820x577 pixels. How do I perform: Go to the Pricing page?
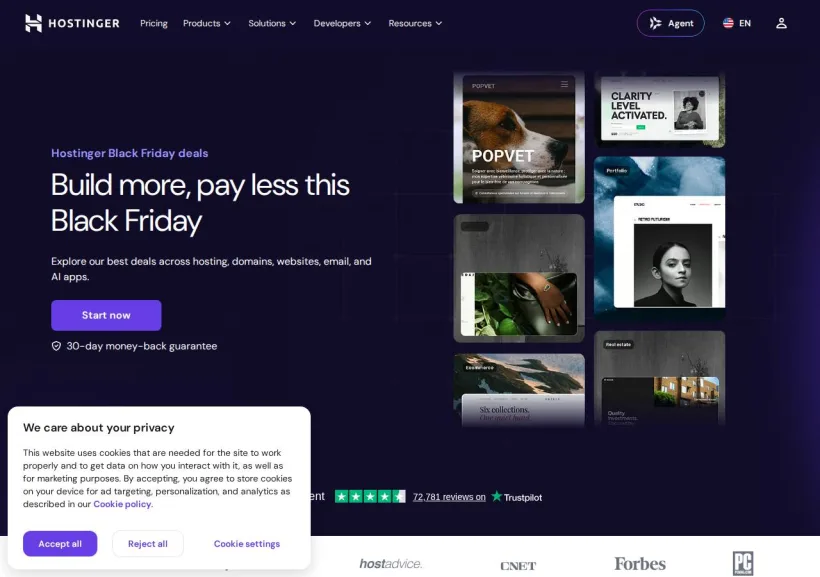click(154, 23)
